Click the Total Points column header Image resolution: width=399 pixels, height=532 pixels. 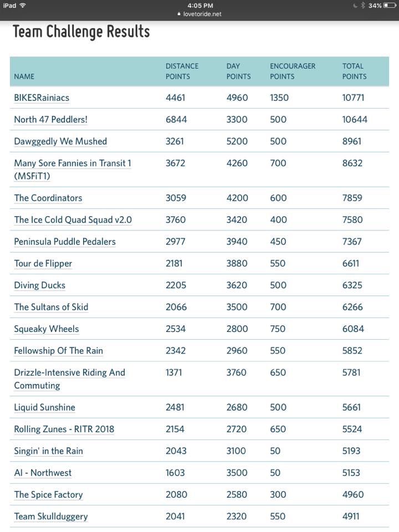click(x=354, y=71)
